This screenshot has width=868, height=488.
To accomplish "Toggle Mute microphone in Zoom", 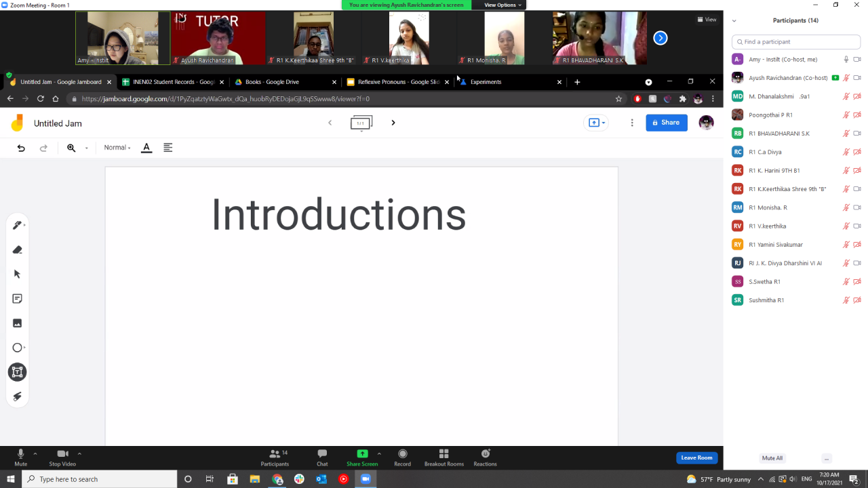I will [x=21, y=457].
